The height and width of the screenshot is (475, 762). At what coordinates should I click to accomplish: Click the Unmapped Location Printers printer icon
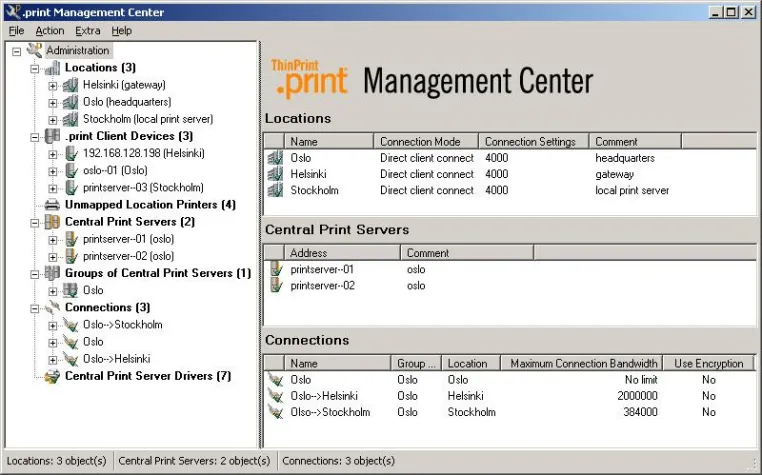pyautogui.click(x=52, y=205)
